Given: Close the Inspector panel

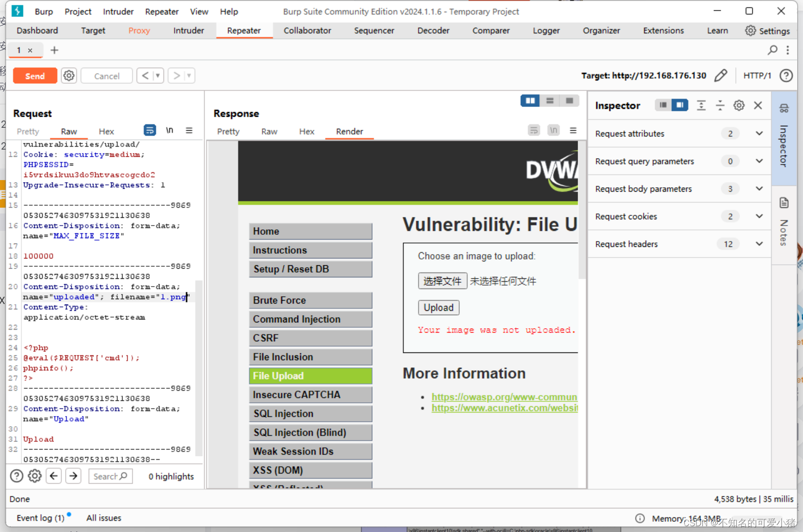Looking at the screenshot, I should (758, 105).
